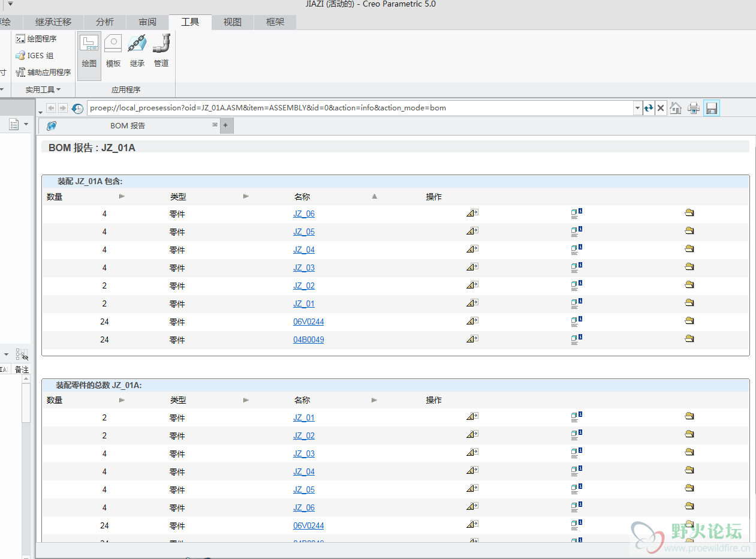The width and height of the screenshot is (756, 559).
Task: Open JZ_04 folder icon in 包含 table
Action: point(689,249)
